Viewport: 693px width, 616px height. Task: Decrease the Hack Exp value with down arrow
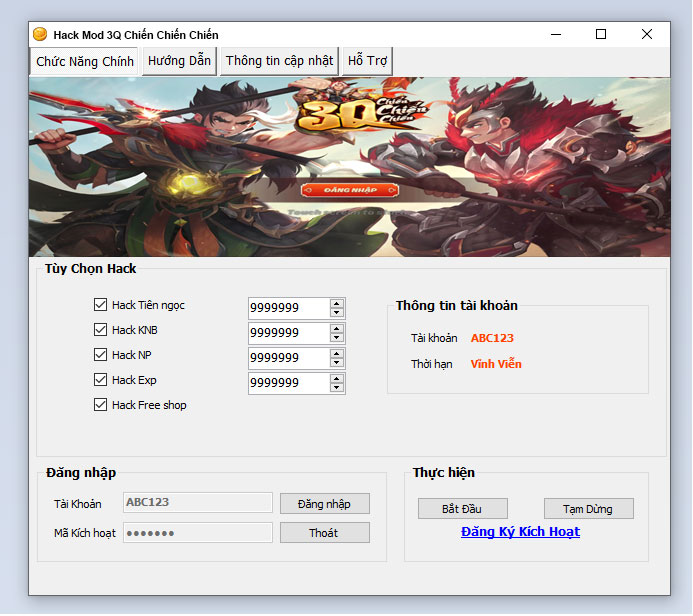[x=337, y=388]
